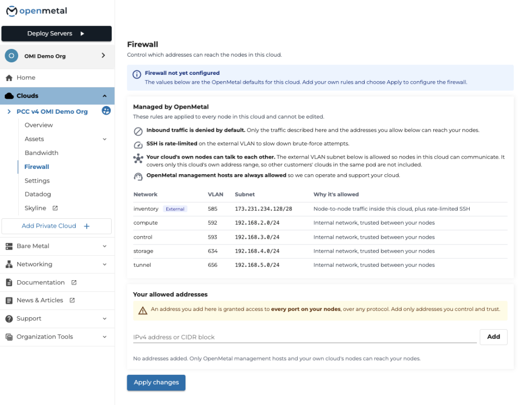Open News & Articles link
This screenshot has height=405, width=532.
click(39, 301)
